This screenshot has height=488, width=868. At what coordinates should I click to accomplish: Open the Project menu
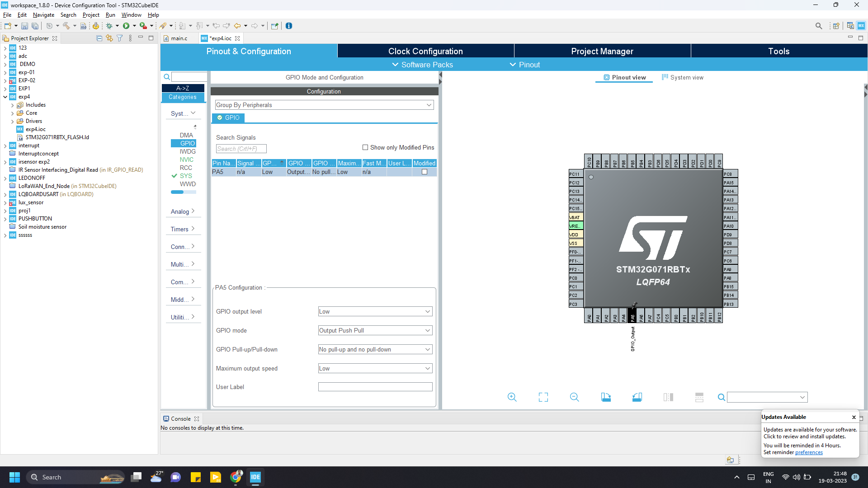90,15
